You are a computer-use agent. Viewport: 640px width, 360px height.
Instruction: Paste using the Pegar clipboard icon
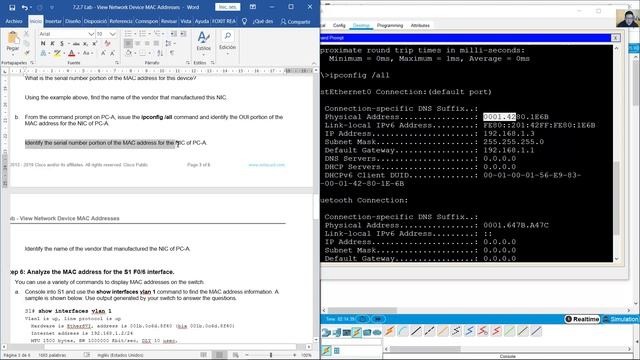[13, 38]
